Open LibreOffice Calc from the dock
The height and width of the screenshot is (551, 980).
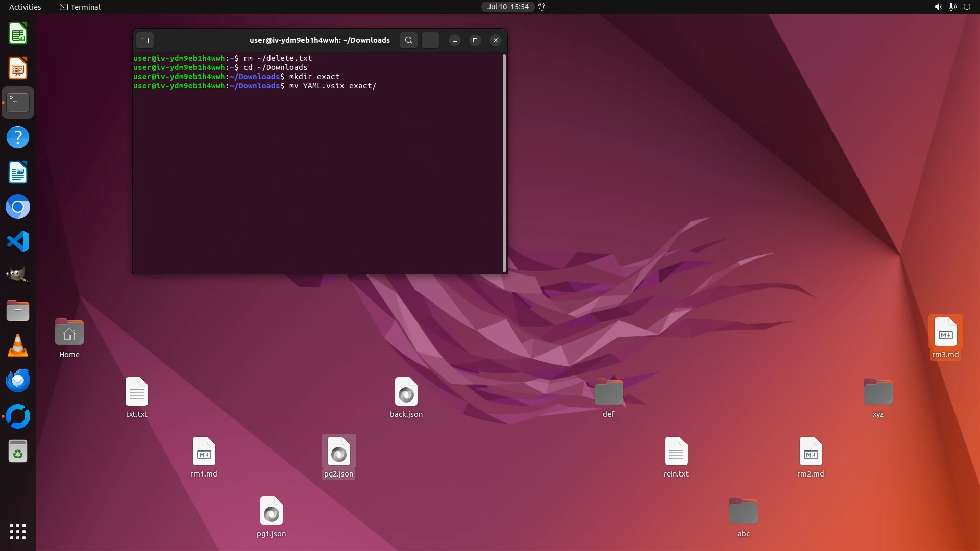(18, 34)
